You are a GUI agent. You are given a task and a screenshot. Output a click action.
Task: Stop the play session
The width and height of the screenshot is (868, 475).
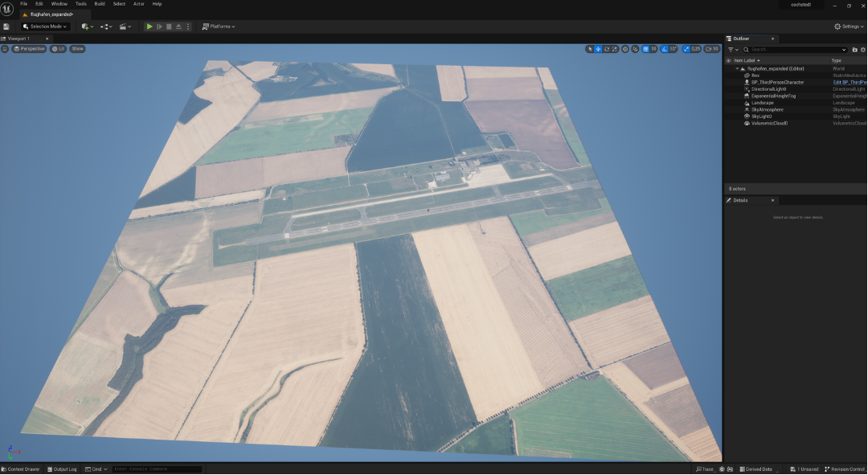coord(169,27)
